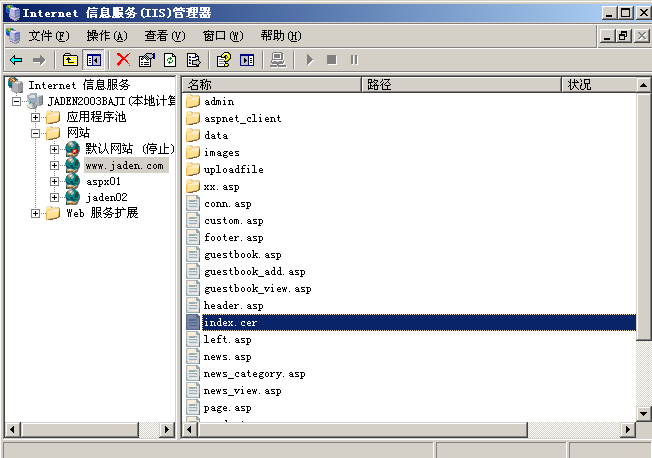Pause the site with pause icon
This screenshot has height=458, width=652.
coord(354,60)
